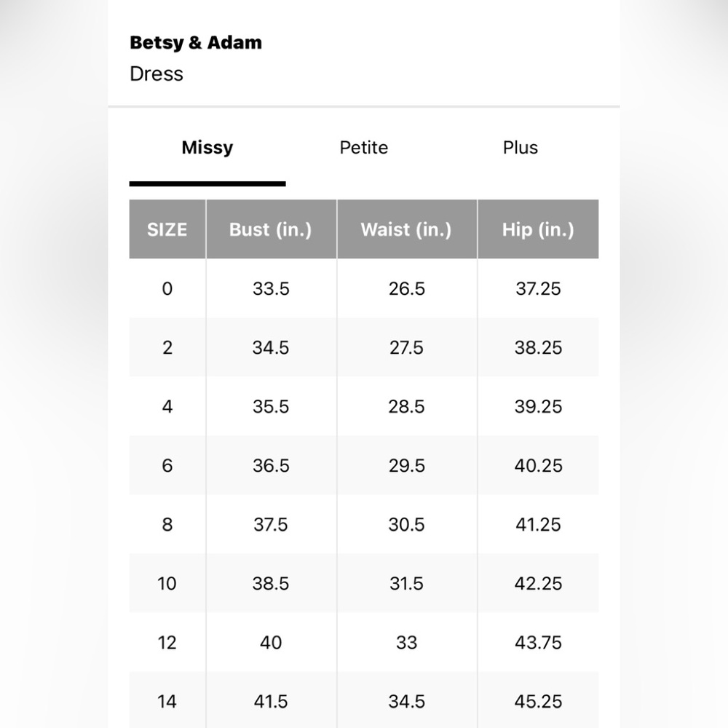Click bust value 35.5 for size 4
The width and height of the screenshot is (728, 728).
pyautogui.click(x=271, y=407)
